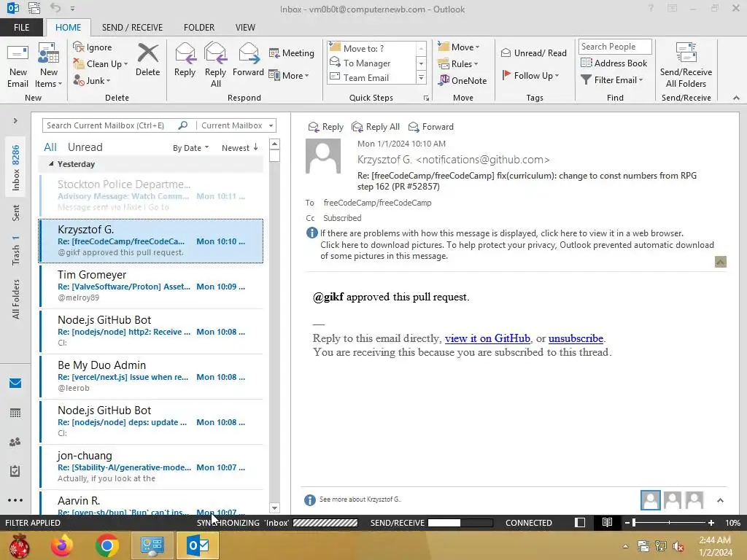Switch to the FOLDER tab

click(x=199, y=28)
